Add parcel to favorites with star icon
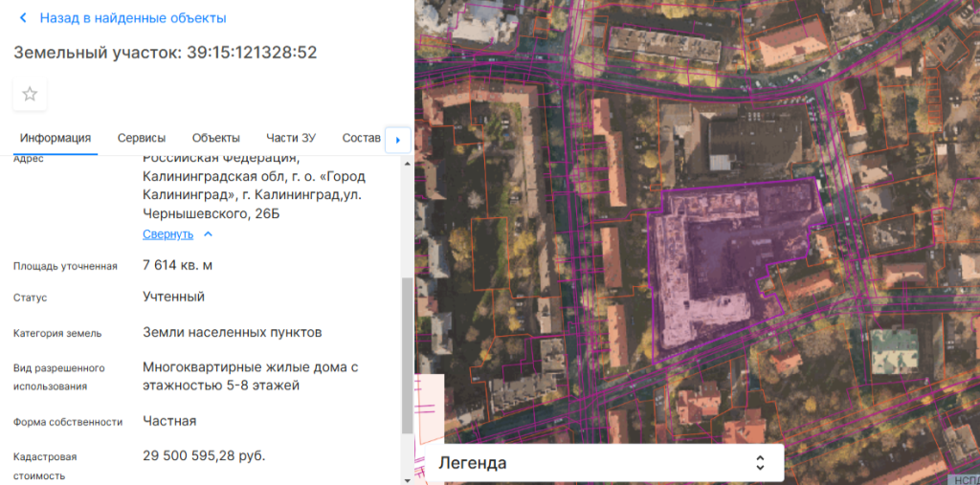Screen dimensions: 980x485 (30, 94)
